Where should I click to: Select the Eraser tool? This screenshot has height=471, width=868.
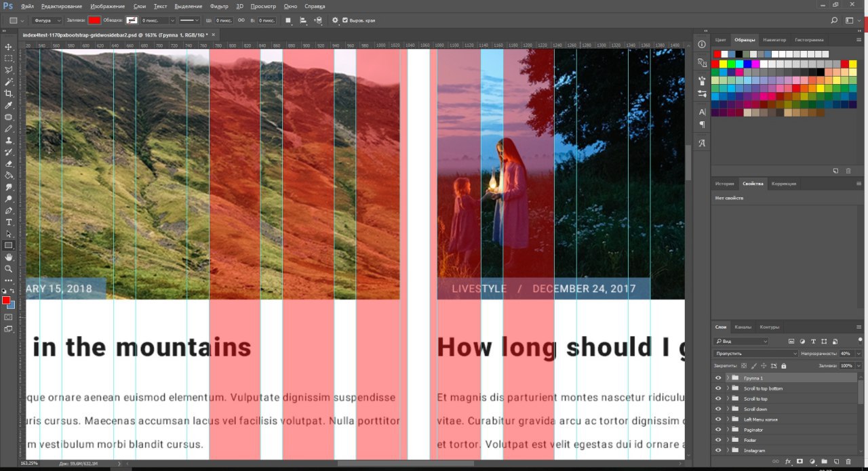9,163
